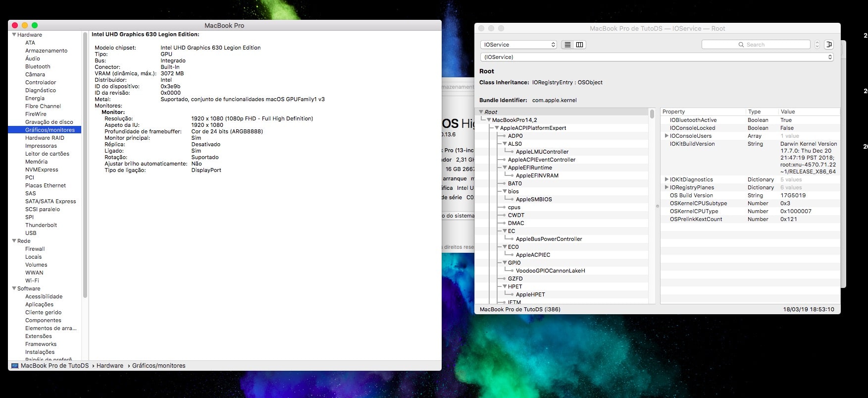This screenshot has height=398, width=868.
Task: Click MacBook Pro de TutoDS in the path bar
Action: click(54, 366)
